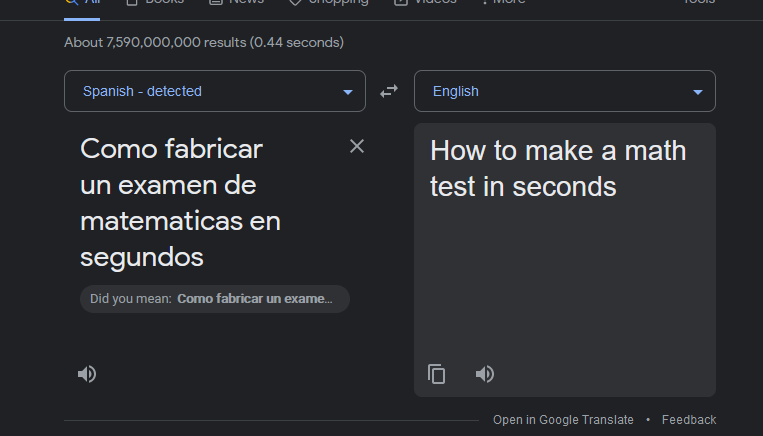Show the Videos search tab

click(426, 3)
